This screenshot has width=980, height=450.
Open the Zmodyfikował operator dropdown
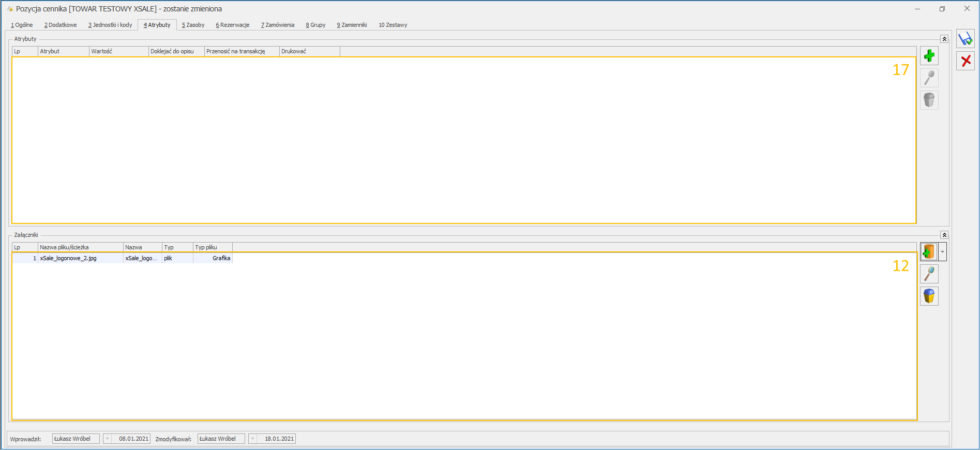tap(252, 439)
